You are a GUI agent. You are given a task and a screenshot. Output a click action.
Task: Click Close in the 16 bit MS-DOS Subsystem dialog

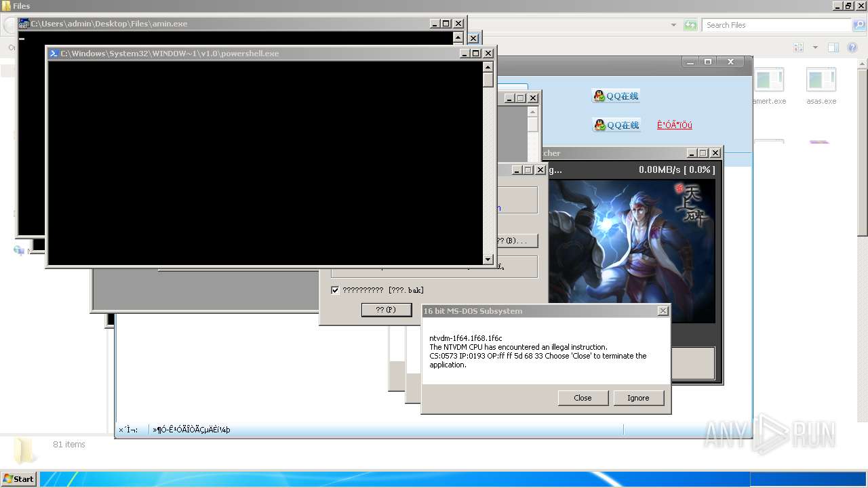[x=583, y=398]
